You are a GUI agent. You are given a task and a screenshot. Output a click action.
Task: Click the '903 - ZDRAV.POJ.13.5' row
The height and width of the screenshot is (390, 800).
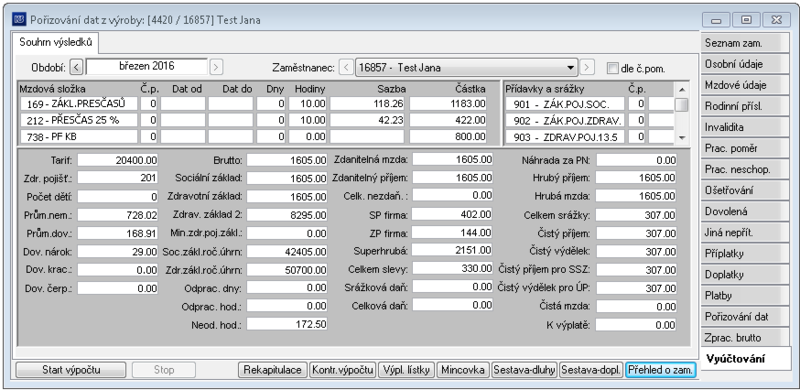565,137
